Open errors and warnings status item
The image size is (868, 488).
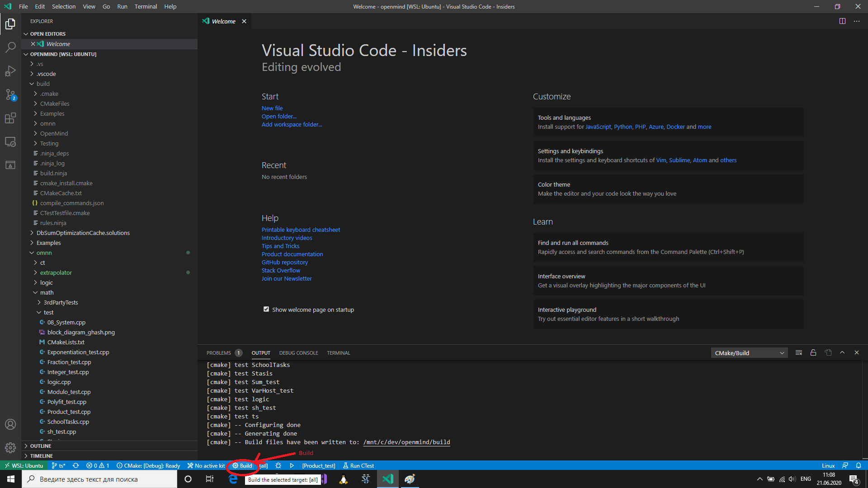pyautogui.click(x=98, y=465)
